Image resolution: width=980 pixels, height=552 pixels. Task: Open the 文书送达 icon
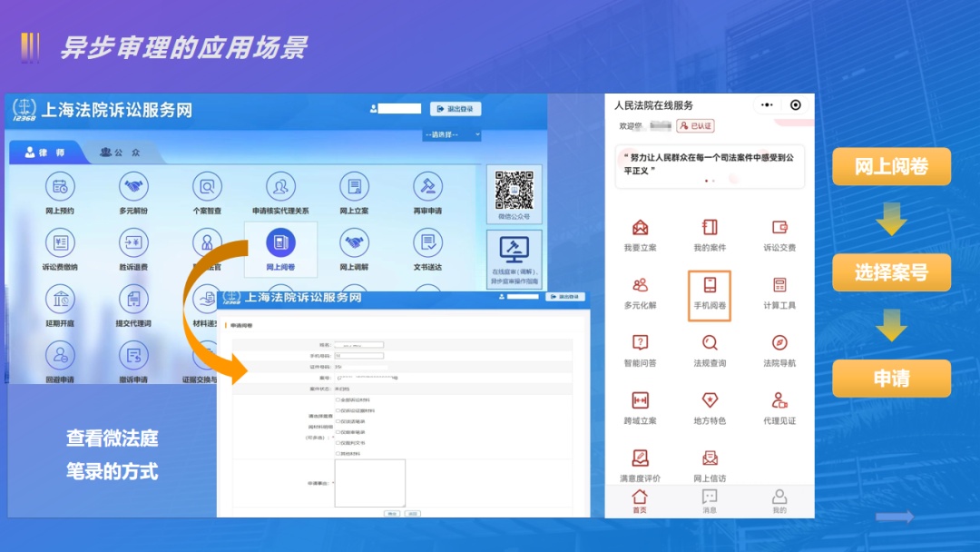click(x=427, y=243)
